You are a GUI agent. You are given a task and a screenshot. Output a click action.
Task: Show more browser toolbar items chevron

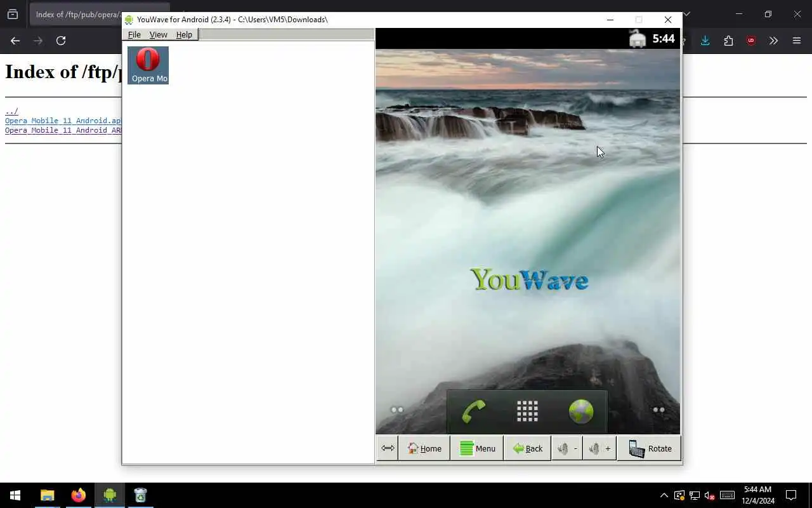click(x=773, y=41)
